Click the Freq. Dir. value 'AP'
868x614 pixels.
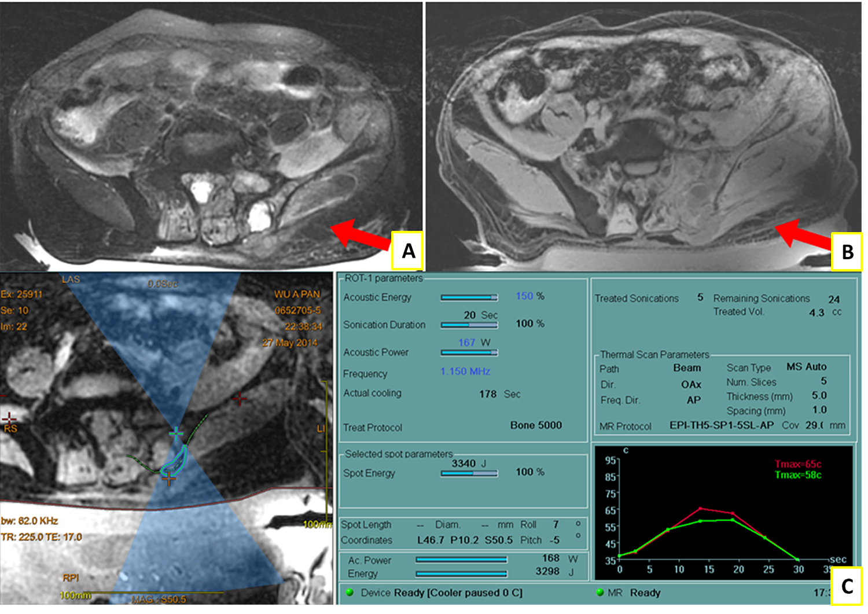(x=694, y=400)
